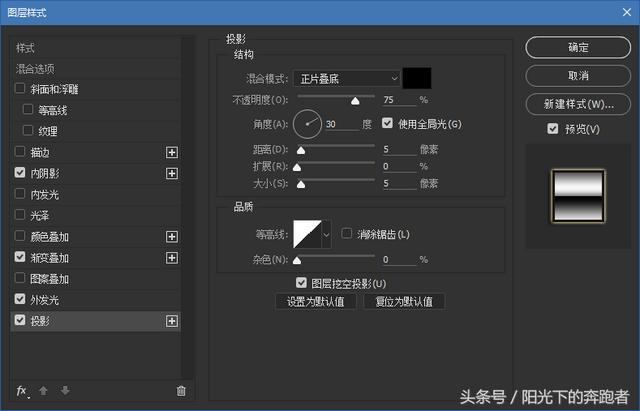Click 复位为默认值 button

coord(404,302)
